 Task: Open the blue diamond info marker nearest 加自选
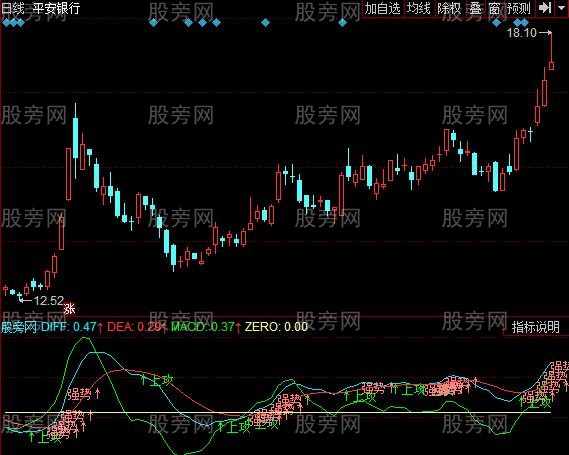tap(342, 23)
